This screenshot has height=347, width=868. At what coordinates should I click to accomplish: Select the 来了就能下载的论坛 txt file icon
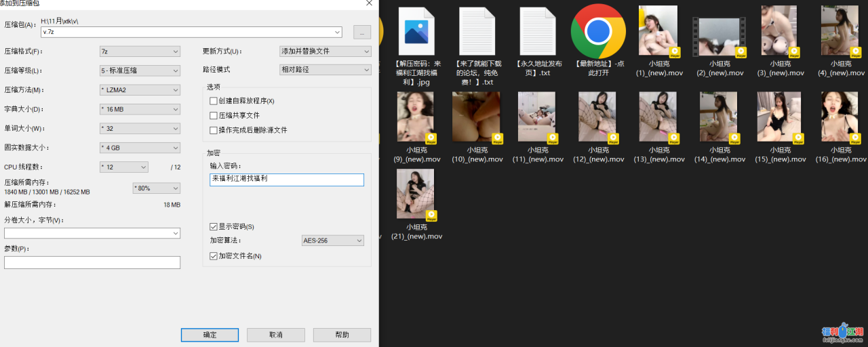477,32
